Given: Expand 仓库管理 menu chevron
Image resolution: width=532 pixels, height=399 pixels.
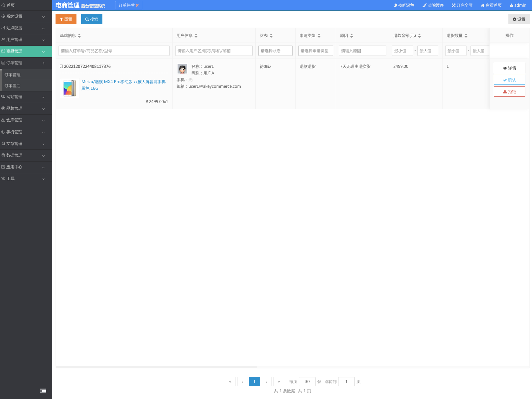Looking at the screenshot, I should point(43,120).
